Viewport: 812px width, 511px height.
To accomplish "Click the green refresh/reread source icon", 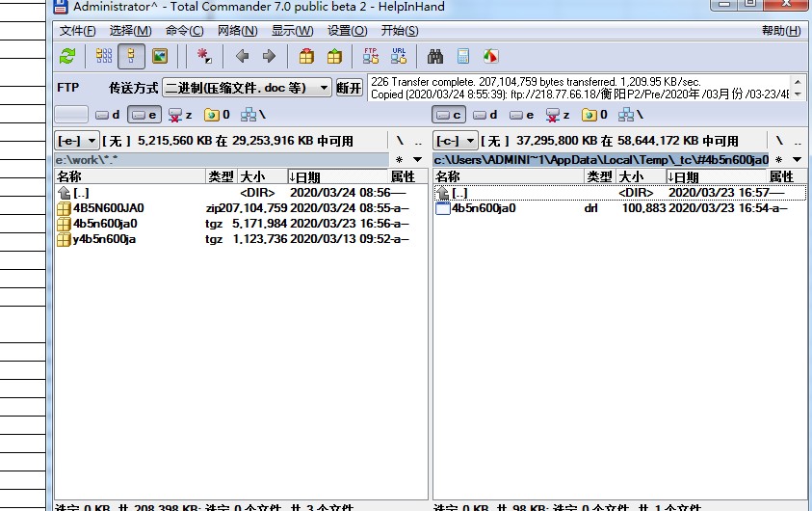I will coord(67,56).
